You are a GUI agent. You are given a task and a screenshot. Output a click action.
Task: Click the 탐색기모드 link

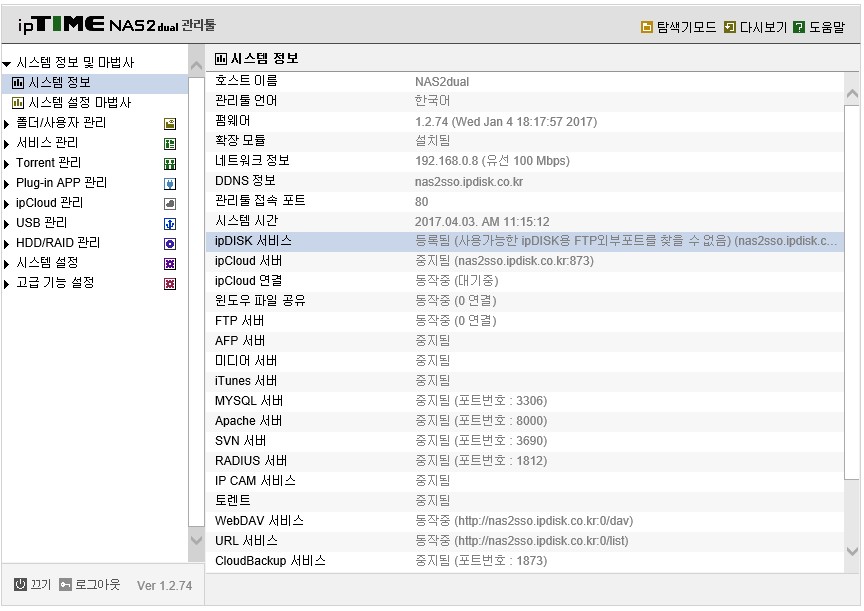(x=687, y=27)
